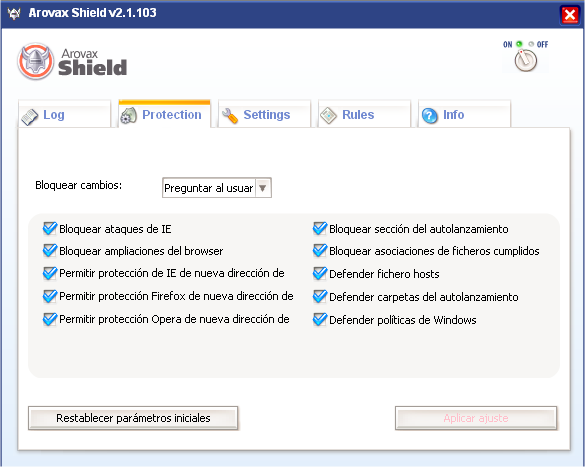Click the Settings wrench icon

[x=229, y=116]
